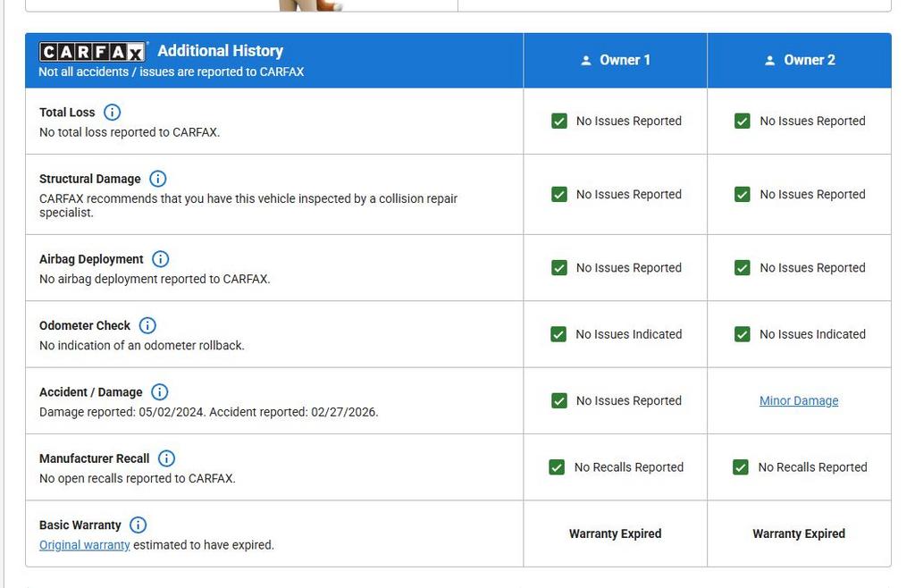Image resolution: width=915 pixels, height=588 pixels.
Task: Click 'Damage reported: 05/02/2024' description text
Action: (208, 412)
